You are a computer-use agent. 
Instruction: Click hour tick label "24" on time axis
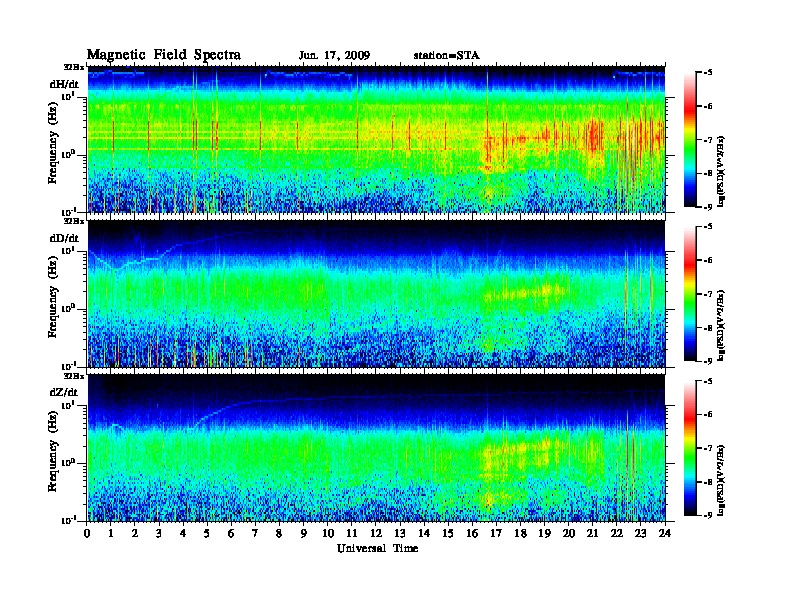click(665, 534)
